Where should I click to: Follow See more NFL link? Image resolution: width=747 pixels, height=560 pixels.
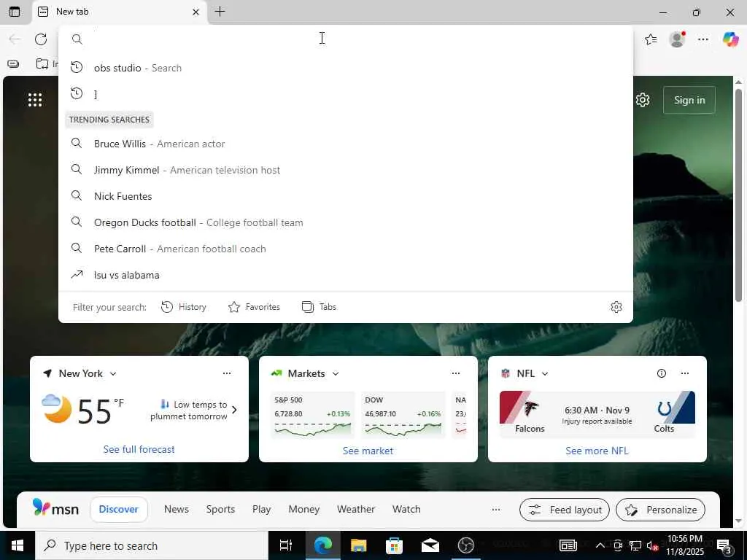point(597,451)
